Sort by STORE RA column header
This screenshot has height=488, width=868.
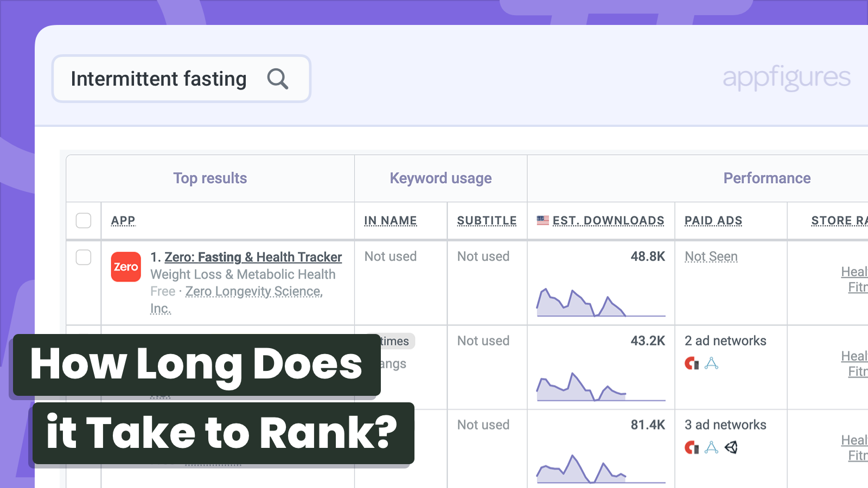click(839, 221)
